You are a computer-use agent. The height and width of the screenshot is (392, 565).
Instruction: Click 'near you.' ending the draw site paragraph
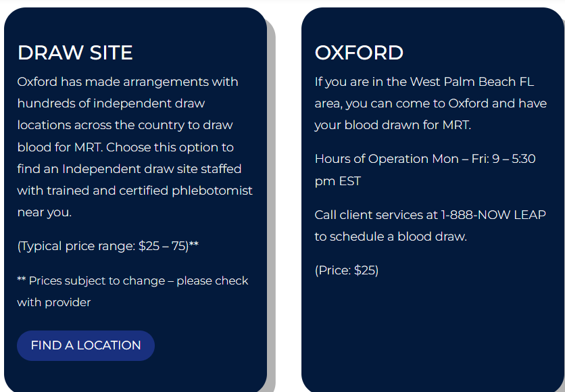(x=44, y=212)
